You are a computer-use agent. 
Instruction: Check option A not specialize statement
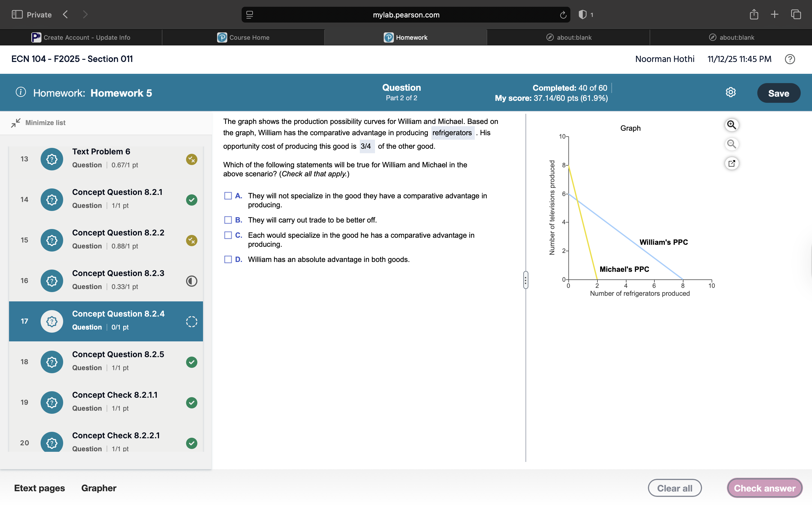pos(228,196)
